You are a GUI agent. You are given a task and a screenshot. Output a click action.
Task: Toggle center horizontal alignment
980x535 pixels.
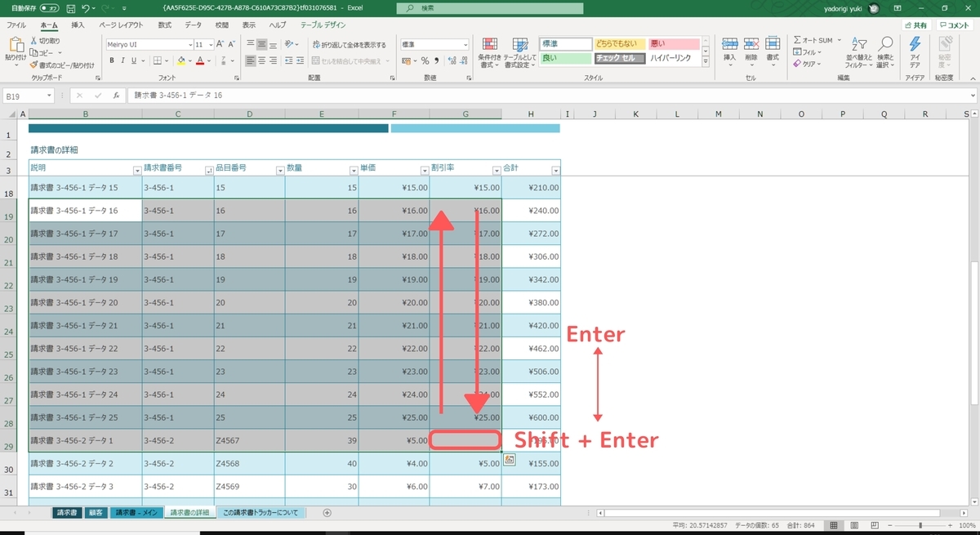coord(262,60)
